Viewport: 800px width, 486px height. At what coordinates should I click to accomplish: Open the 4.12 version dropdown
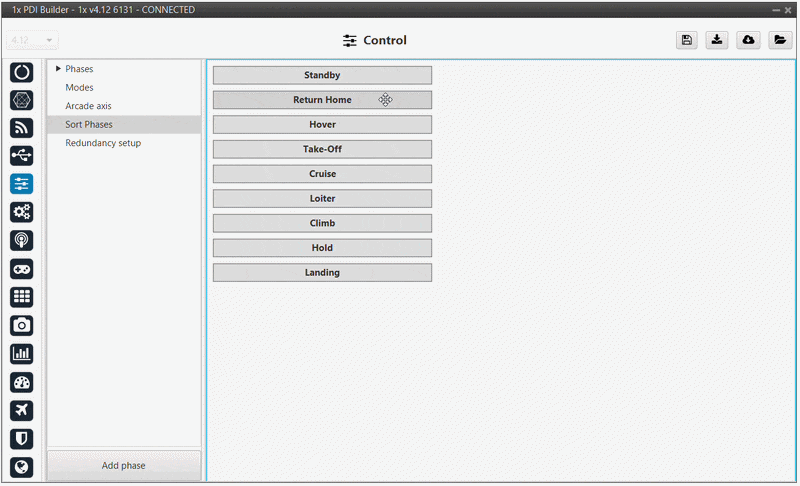pos(33,41)
